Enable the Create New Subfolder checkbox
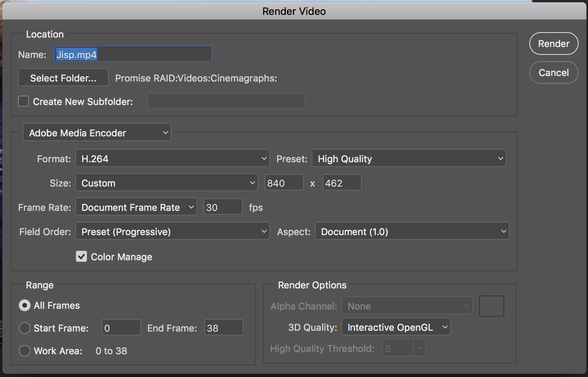The image size is (588, 377). [23, 101]
